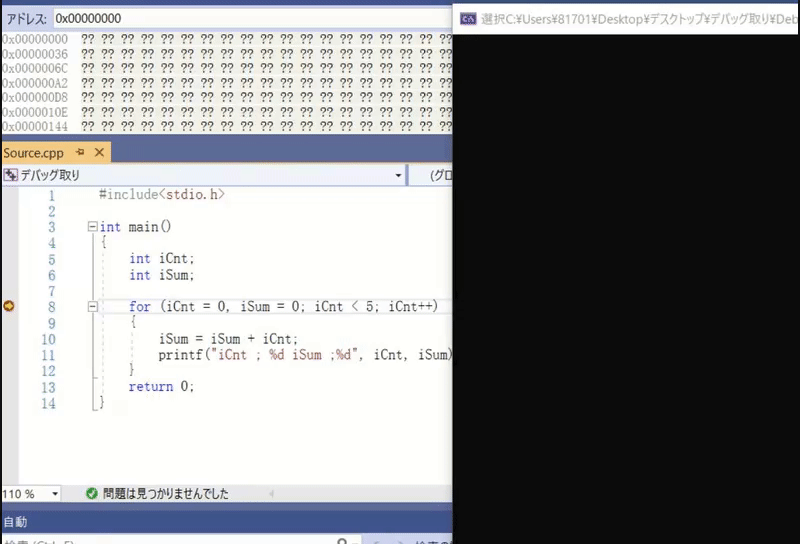Select memory row address 0x00000144
Screen dimensions: 800x544
(x=35, y=126)
